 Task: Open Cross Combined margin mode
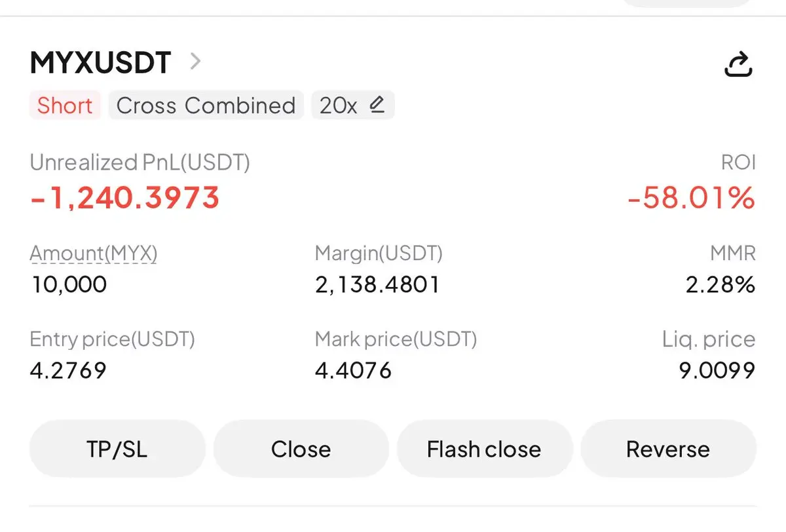coord(206,105)
